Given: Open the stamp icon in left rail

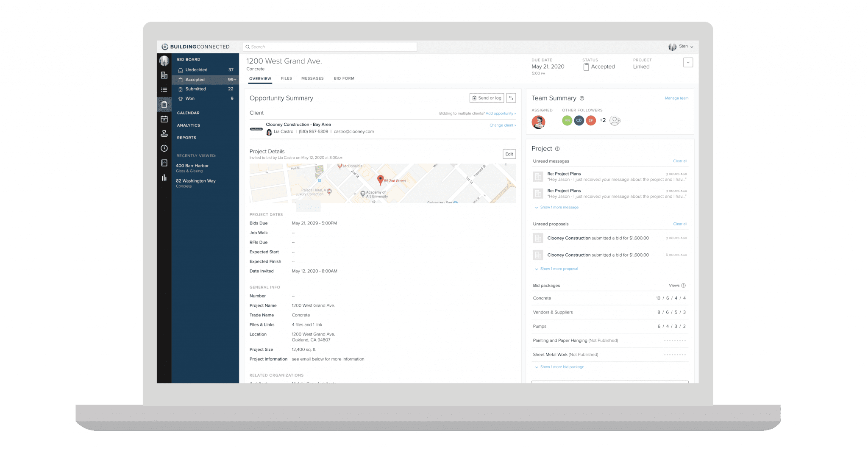Looking at the screenshot, I should (164, 134).
